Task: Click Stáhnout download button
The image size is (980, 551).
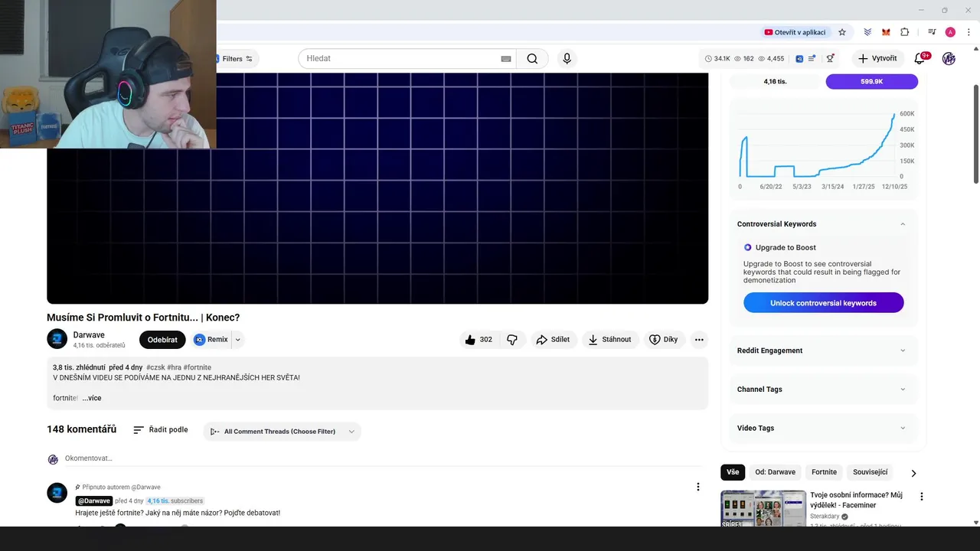Action: pyautogui.click(x=610, y=340)
